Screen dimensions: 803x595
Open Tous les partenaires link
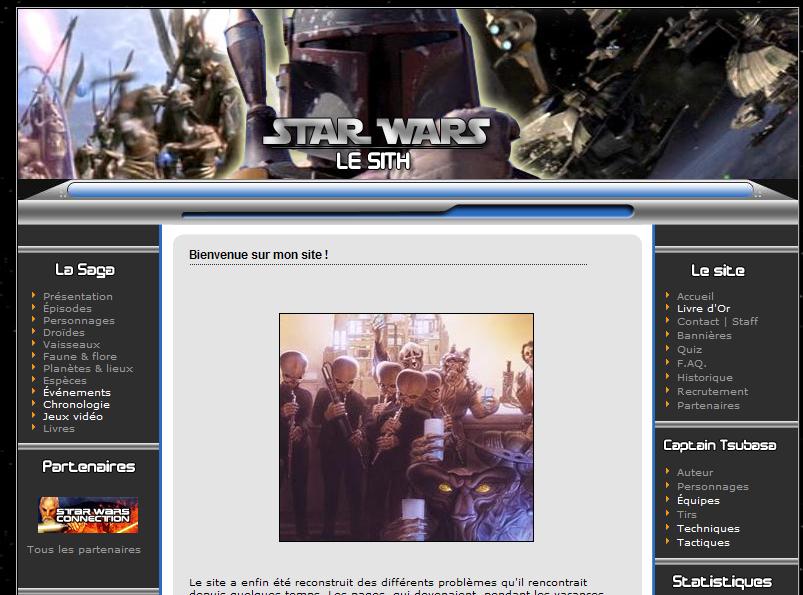84,549
